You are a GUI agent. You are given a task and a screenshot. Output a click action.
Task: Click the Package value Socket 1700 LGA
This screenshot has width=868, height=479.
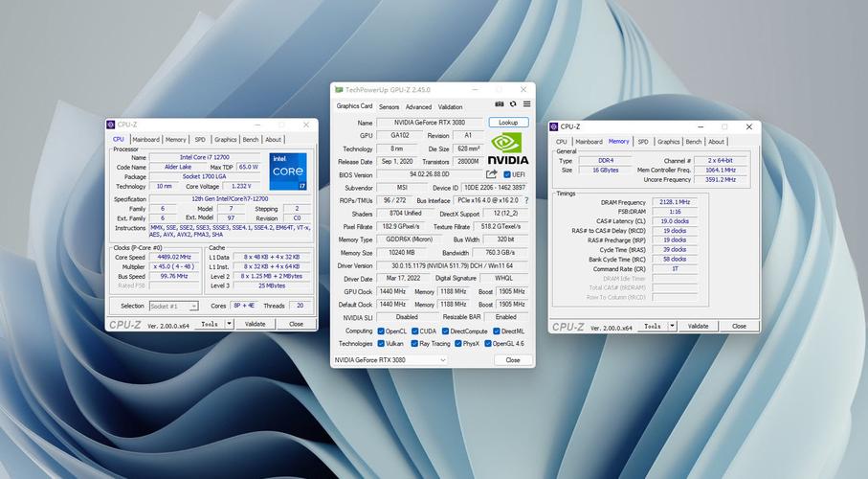click(204, 177)
